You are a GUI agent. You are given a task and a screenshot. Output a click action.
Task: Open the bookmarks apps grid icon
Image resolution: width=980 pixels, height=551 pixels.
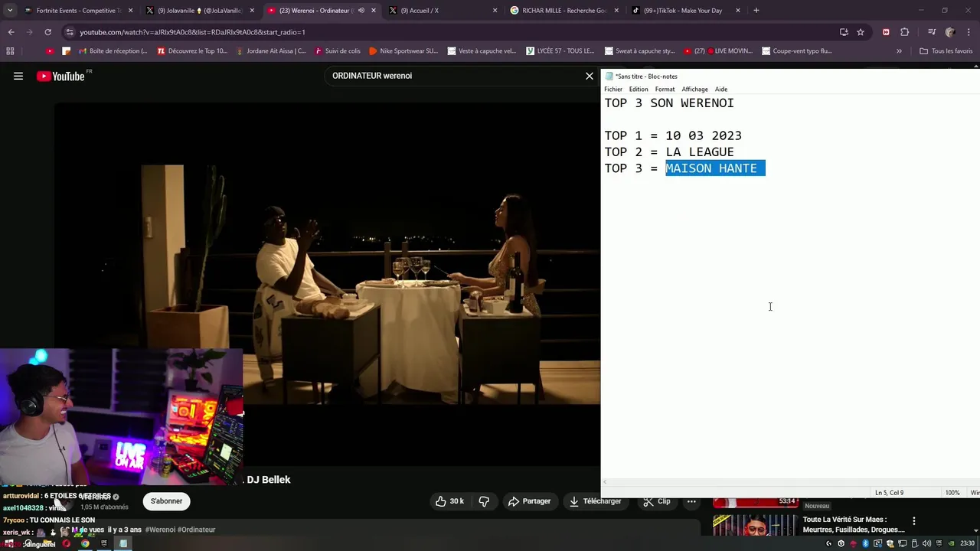10,51
